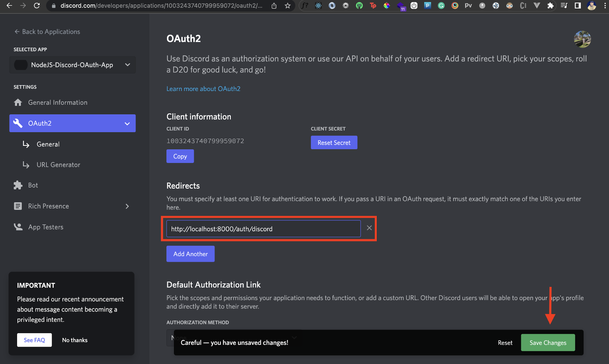Open the browser extensions puzzle icon

coord(550,5)
